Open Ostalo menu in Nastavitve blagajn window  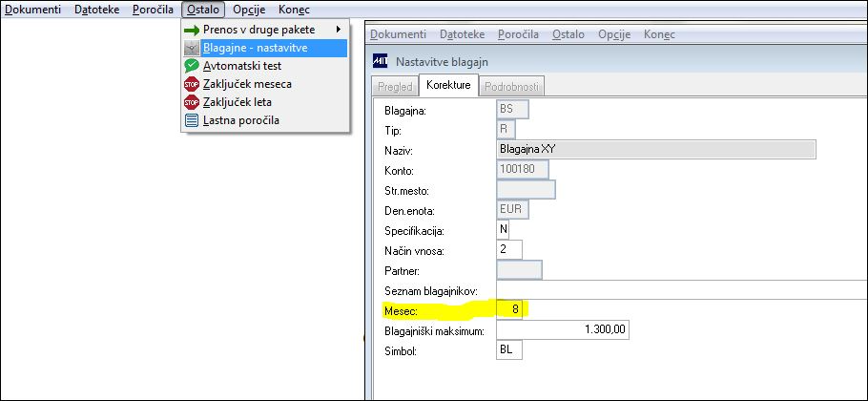point(568,34)
